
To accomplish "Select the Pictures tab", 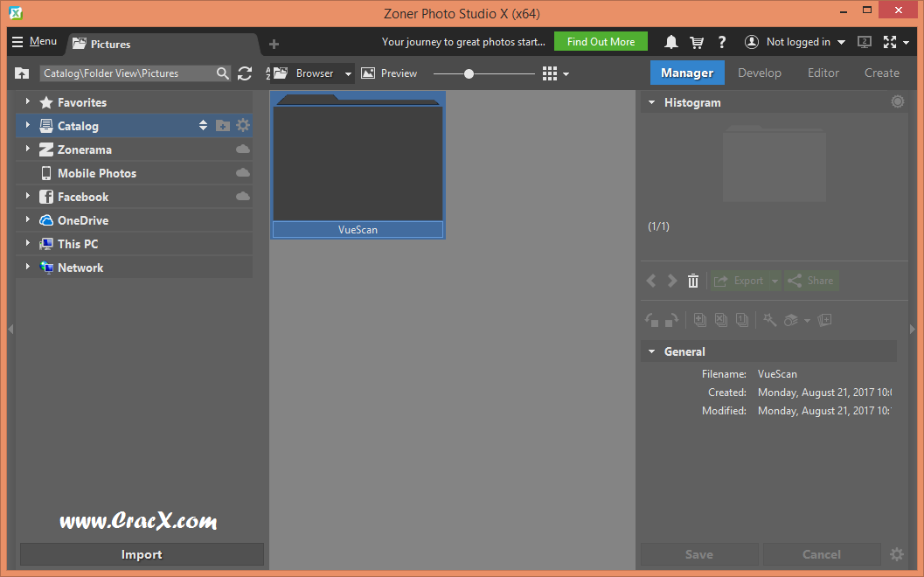I will (163, 44).
